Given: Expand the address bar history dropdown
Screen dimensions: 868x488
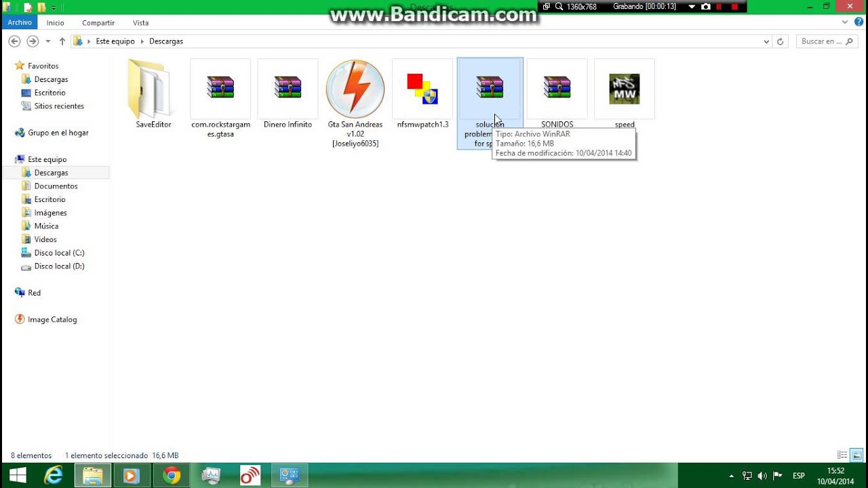Looking at the screenshot, I should coord(766,41).
